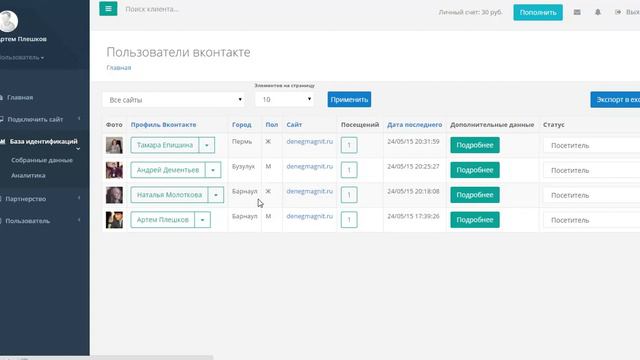Open the Все сайты dropdown
The width and height of the screenshot is (640, 360).
point(173,100)
